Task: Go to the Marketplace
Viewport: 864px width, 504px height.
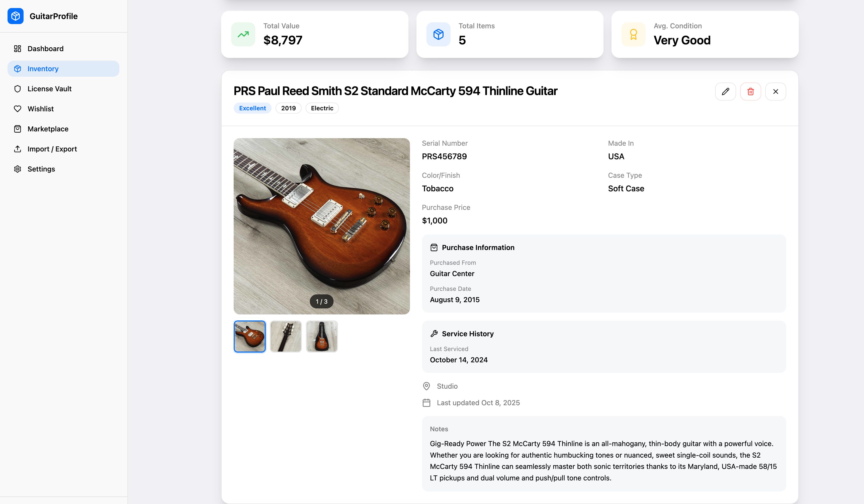Action: (x=48, y=129)
